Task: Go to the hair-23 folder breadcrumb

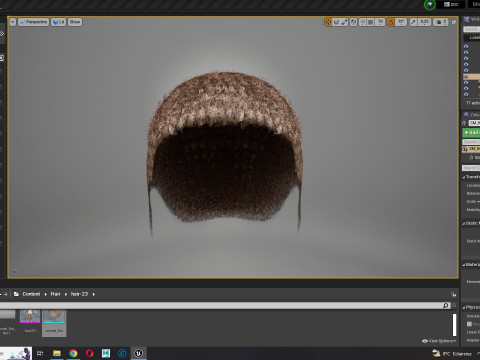Action: [x=79, y=294]
